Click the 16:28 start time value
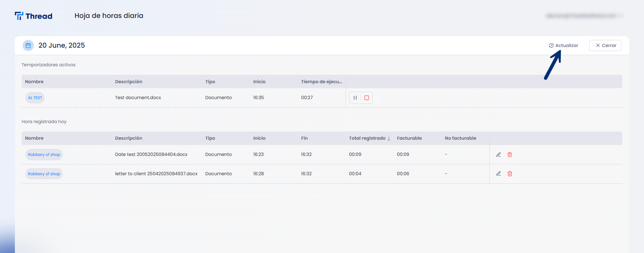This screenshot has height=253, width=644. [258, 174]
